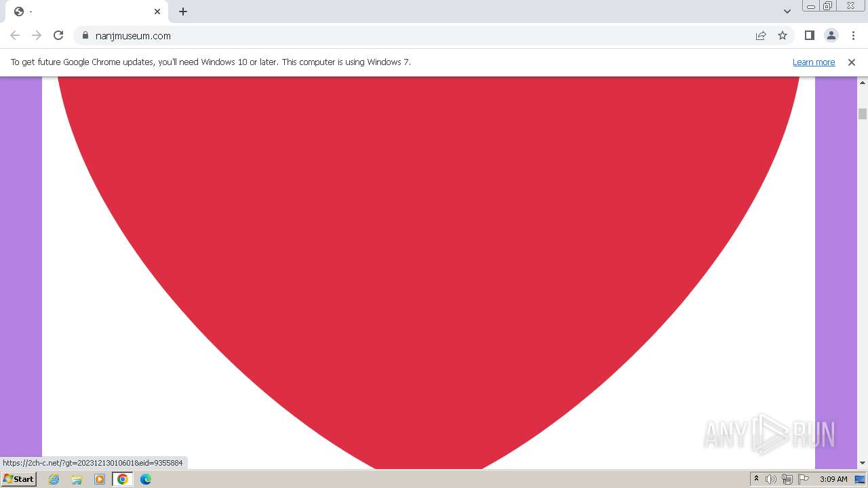
Task: Go forward to next page
Action: tap(37, 35)
